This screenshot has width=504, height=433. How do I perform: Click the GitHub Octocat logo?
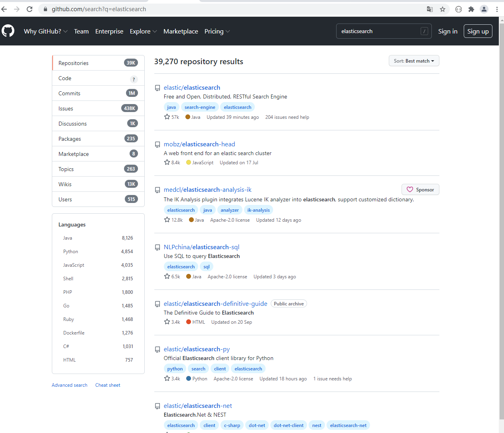click(x=8, y=31)
